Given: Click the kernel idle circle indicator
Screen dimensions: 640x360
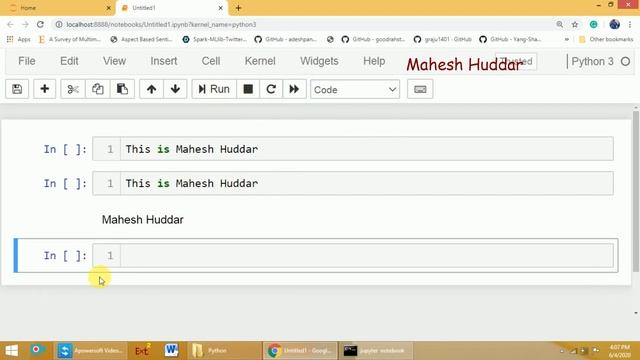Looking at the screenshot, I should point(625,62).
